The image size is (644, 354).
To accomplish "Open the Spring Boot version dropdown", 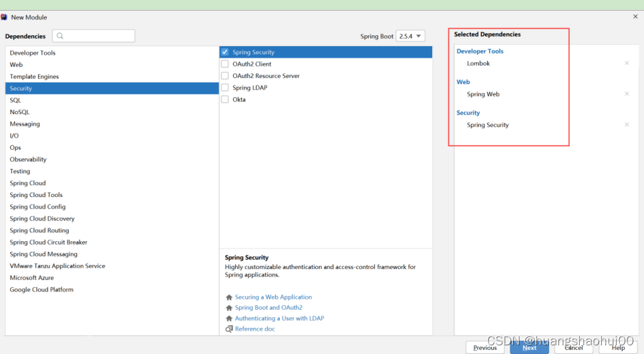I will point(410,36).
